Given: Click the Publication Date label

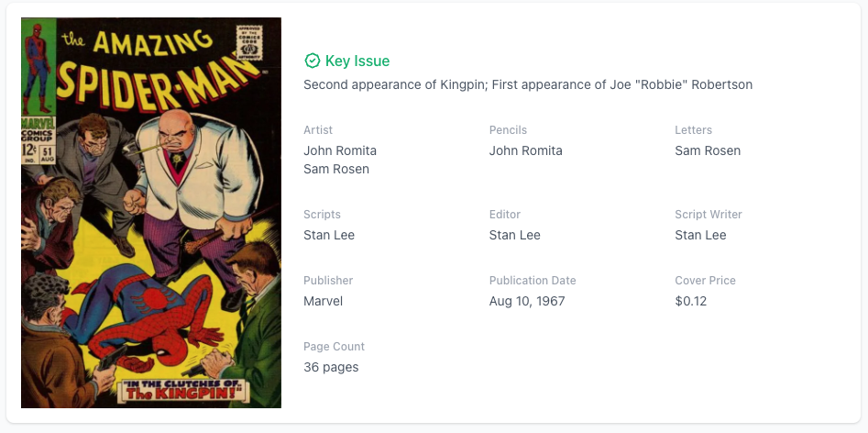Looking at the screenshot, I should point(533,281).
